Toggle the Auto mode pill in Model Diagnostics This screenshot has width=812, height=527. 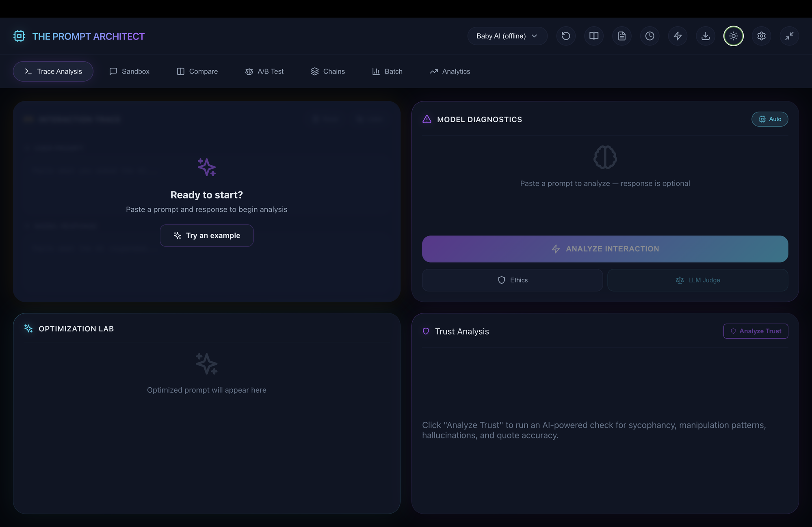click(x=770, y=119)
